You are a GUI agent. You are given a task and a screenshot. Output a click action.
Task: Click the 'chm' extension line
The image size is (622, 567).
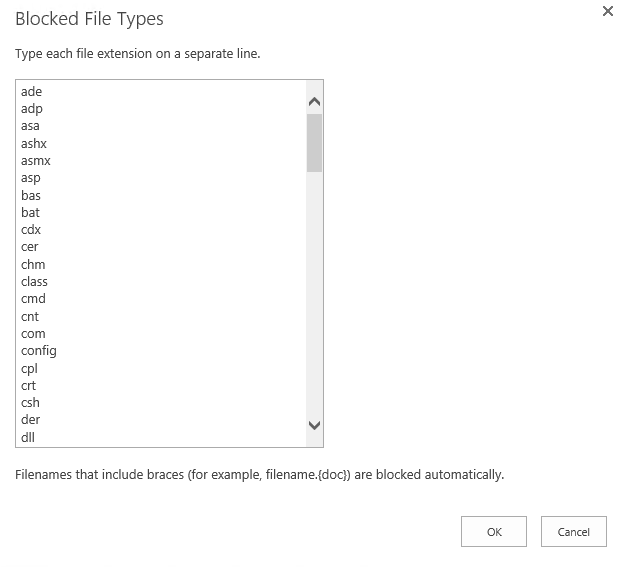tap(33, 265)
